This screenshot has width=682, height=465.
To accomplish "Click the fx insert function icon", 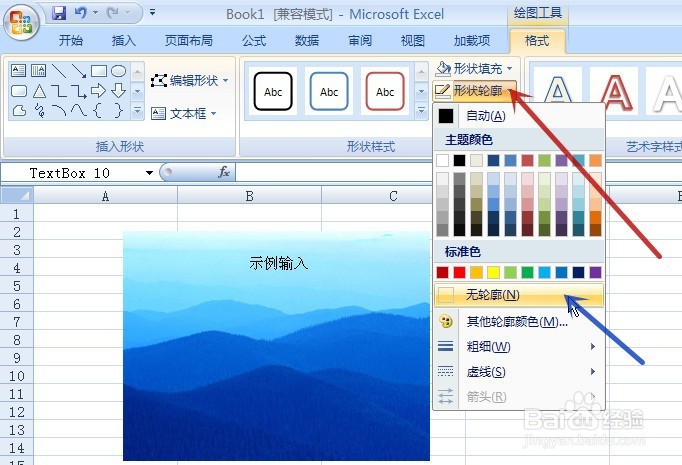I will coord(224,172).
